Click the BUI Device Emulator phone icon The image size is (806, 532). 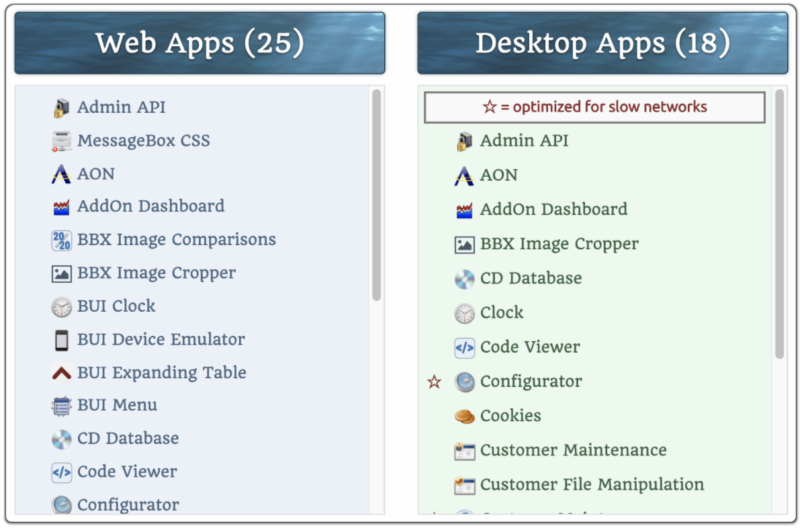coord(62,340)
